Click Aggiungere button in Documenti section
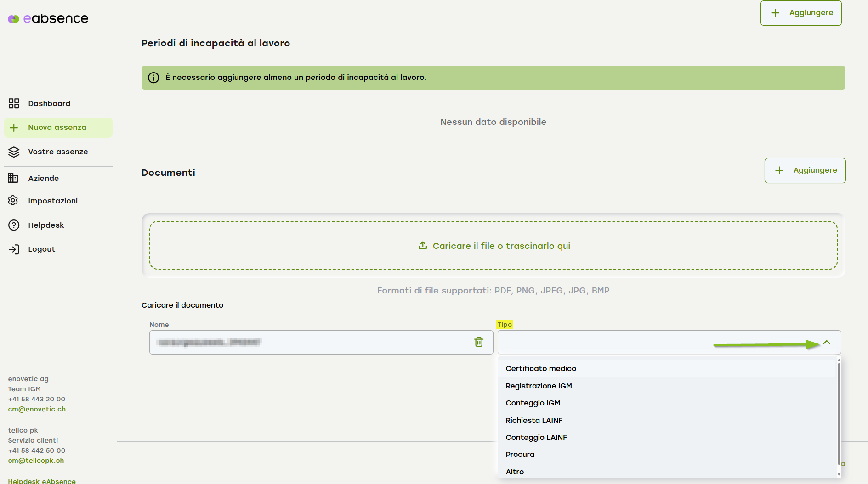Screen dimensions: 868x484 (x=805, y=170)
